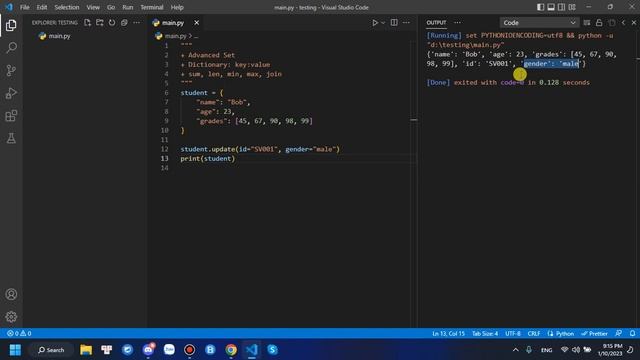The height and width of the screenshot is (360, 640).
Task: Click the taskbar Search box
Action: (x=51, y=350)
